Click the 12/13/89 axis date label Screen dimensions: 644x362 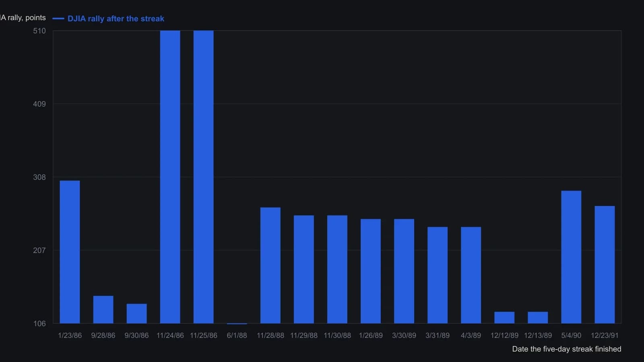pyautogui.click(x=537, y=335)
